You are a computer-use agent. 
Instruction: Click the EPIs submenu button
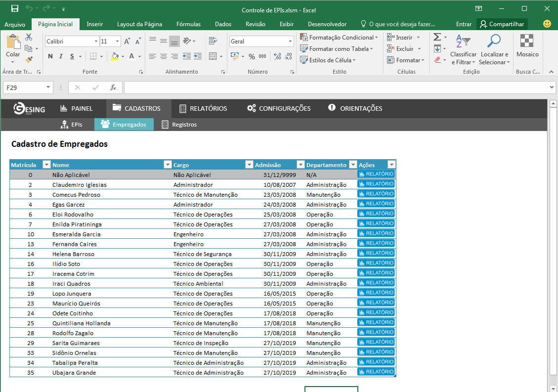click(x=71, y=125)
